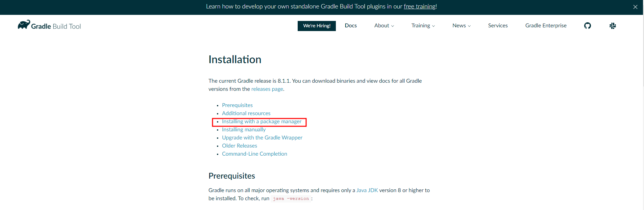Click the We're Hiring! button
This screenshot has width=644, height=210.
click(x=317, y=26)
